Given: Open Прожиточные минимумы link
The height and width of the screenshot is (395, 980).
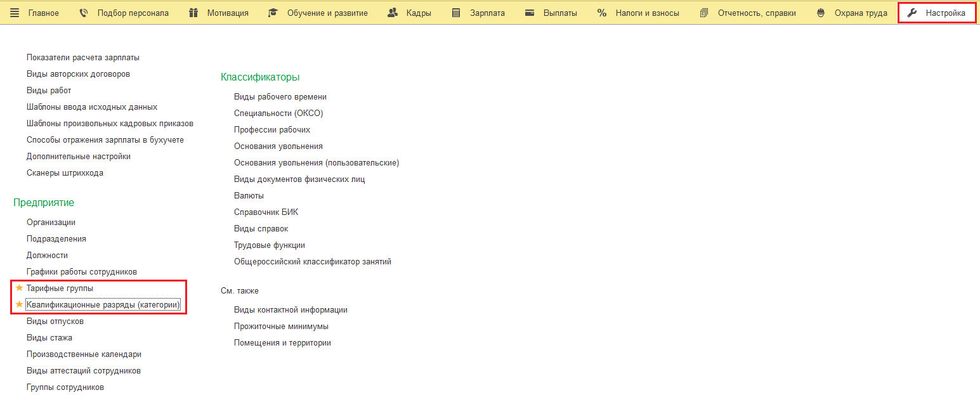Looking at the screenshot, I should point(281,326).
